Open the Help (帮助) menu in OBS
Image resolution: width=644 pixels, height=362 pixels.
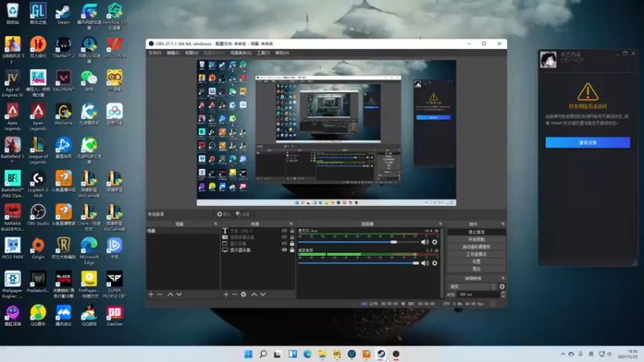(283, 53)
